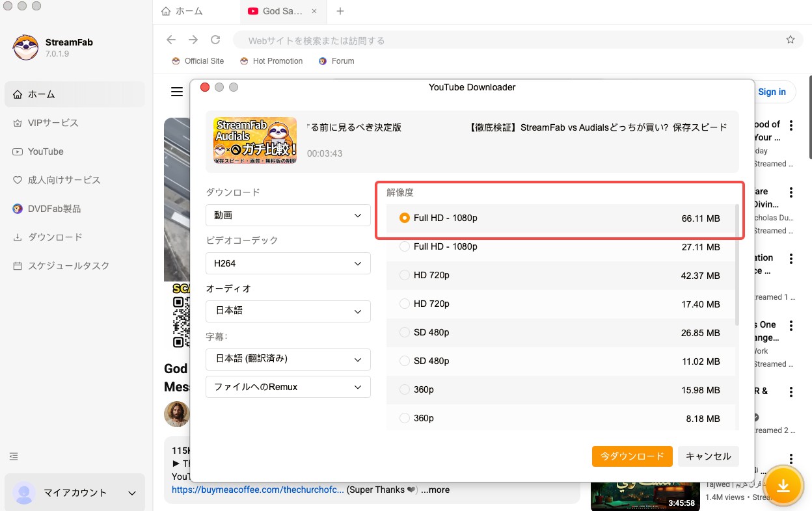Select Full HD 1080p 27.11 MB option
Viewport: 812px width, 511px height.
coord(561,247)
